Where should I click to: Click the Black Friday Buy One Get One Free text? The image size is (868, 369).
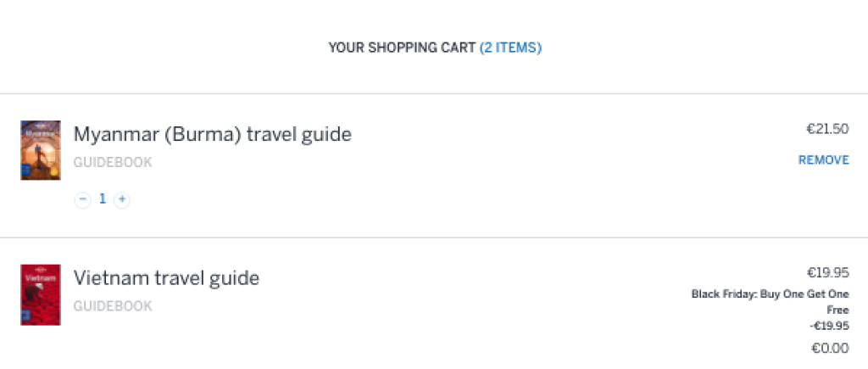click(x=770, y=294)
